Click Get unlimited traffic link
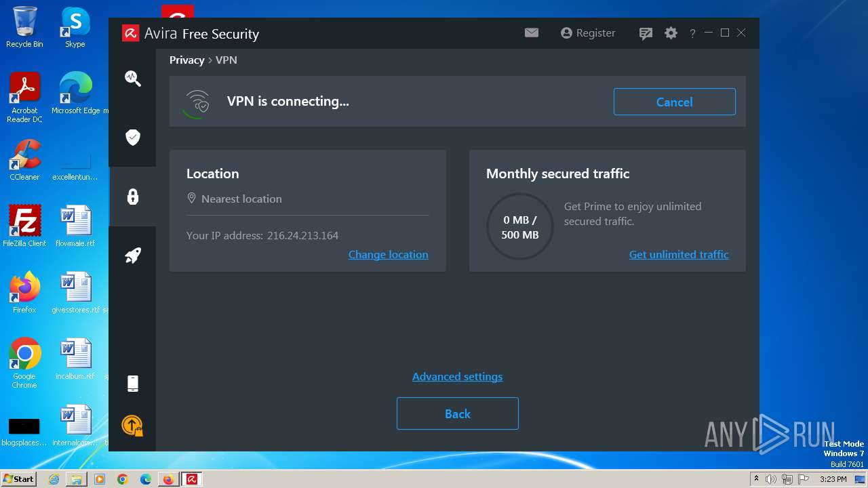 pyautogui.click(x=679, y=255)
